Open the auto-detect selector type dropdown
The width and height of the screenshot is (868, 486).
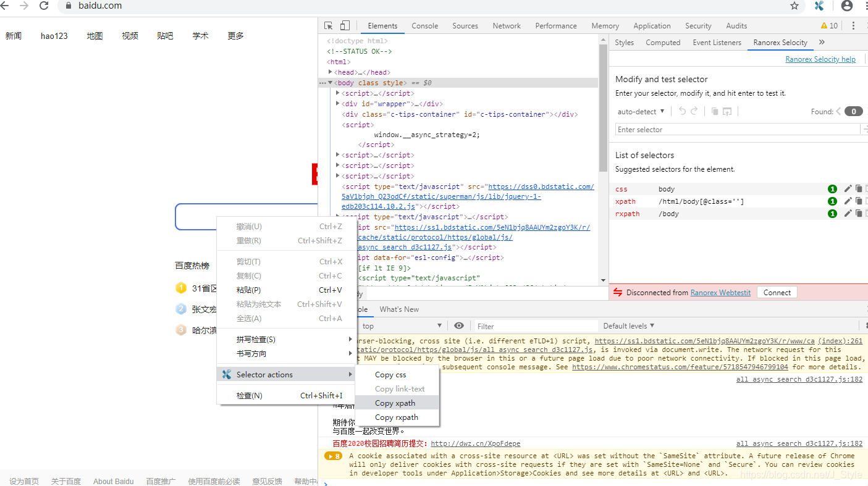641,112
